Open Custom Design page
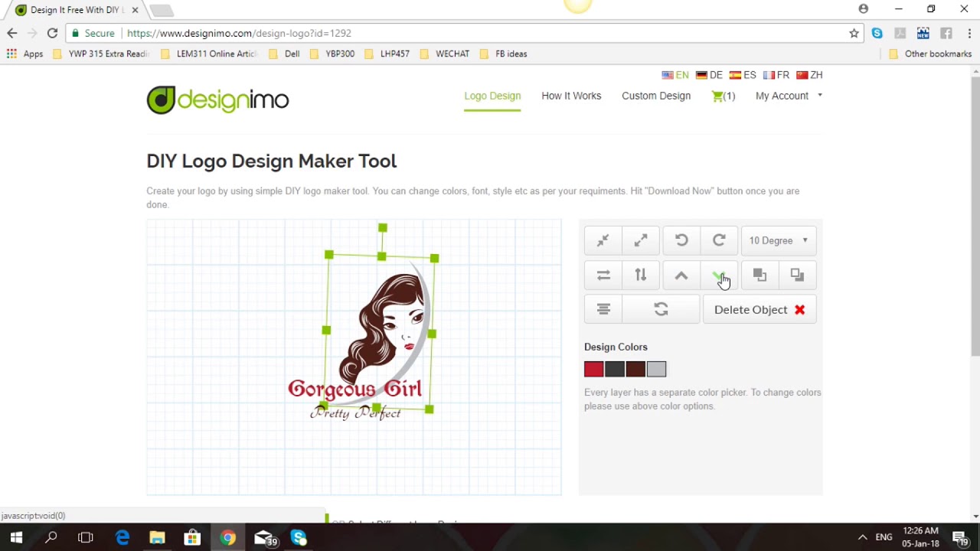 [x=656, y=96]
